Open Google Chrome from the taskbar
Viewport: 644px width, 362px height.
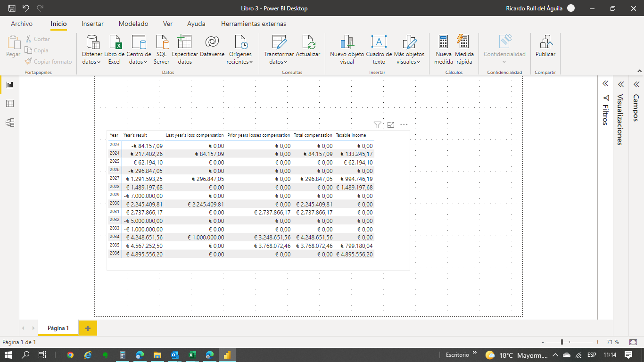[70, 355]
